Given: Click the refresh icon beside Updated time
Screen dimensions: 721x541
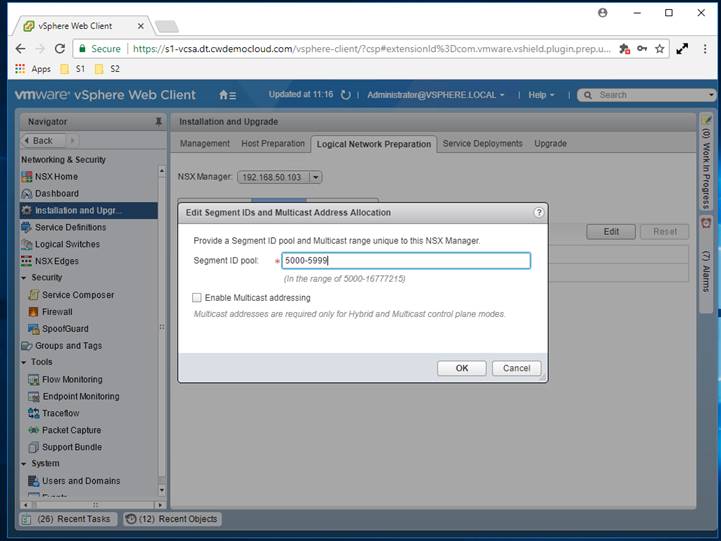Looking at the screenshot, I should tap(345, 95).
